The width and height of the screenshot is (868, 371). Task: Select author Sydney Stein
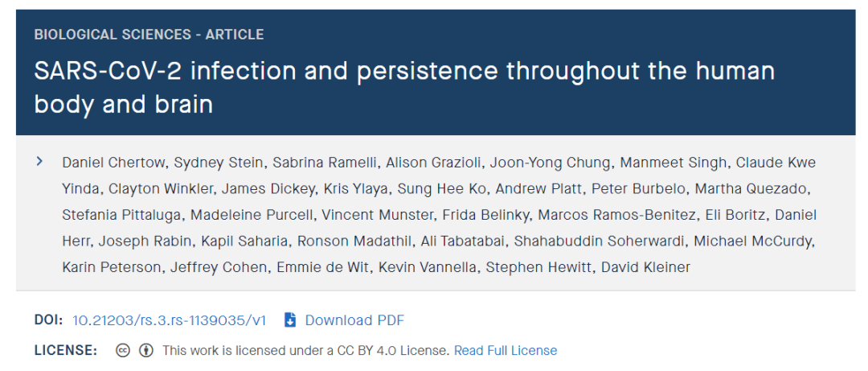[x=218, y=163]
